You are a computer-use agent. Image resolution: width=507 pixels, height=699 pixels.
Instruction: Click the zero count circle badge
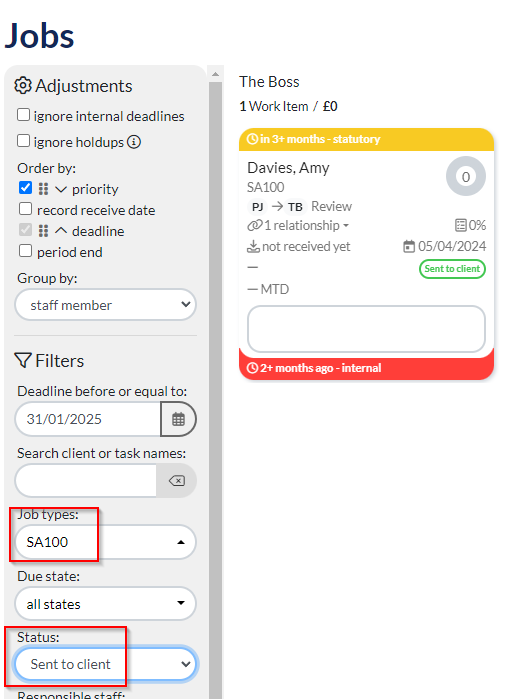pos(466,177)
